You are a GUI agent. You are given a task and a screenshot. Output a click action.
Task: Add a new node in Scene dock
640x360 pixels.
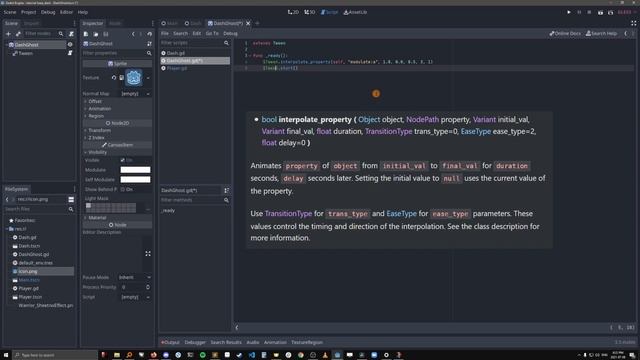click(x=8, y=33)
